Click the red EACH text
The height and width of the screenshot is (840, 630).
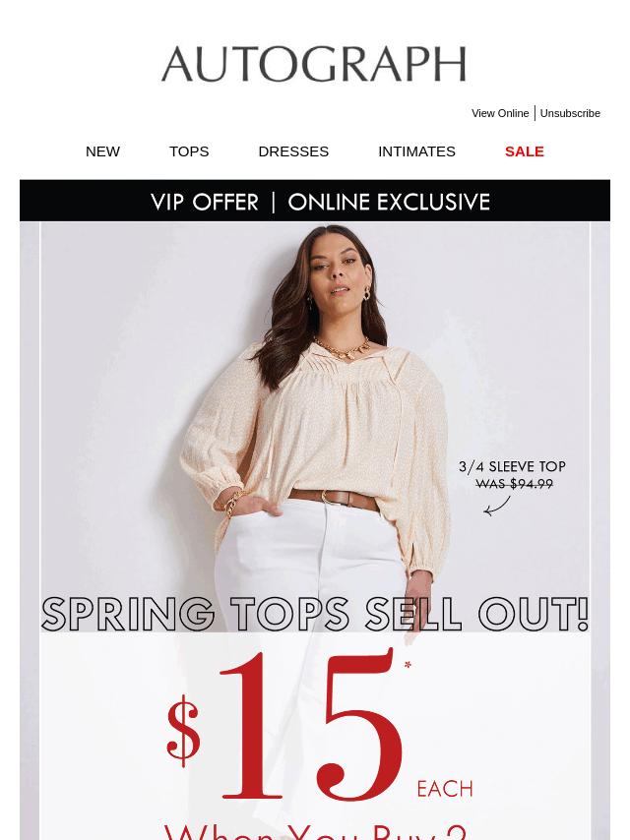pos(445,789)
